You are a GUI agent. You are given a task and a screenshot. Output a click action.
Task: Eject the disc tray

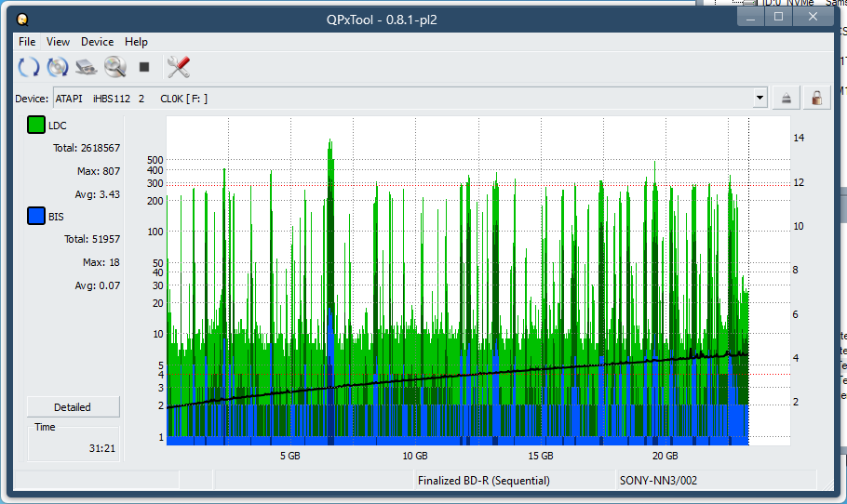coord(786,99)
